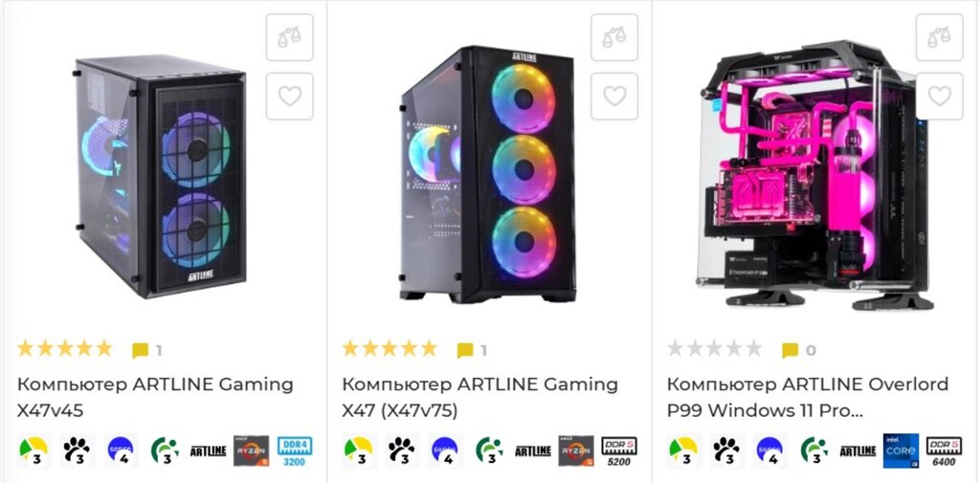Click the DDR4 3200 memory badge
The height and width of the screenshot is (483, 980).
pos(295,451)
